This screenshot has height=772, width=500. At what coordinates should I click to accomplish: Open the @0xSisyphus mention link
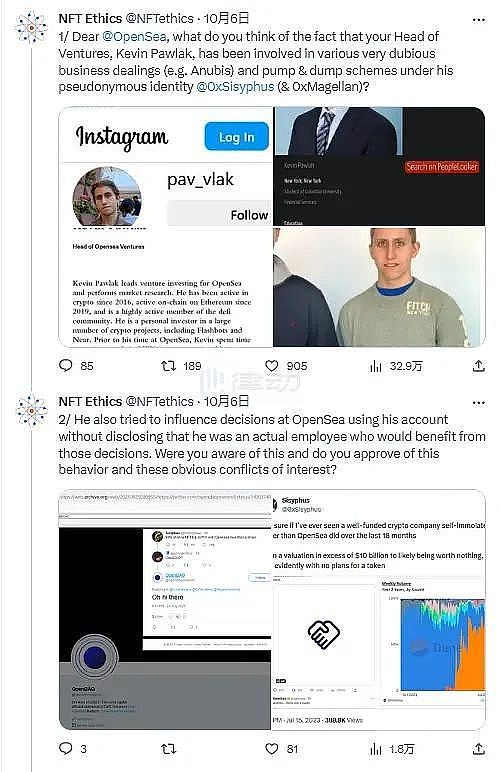[235, 87]
